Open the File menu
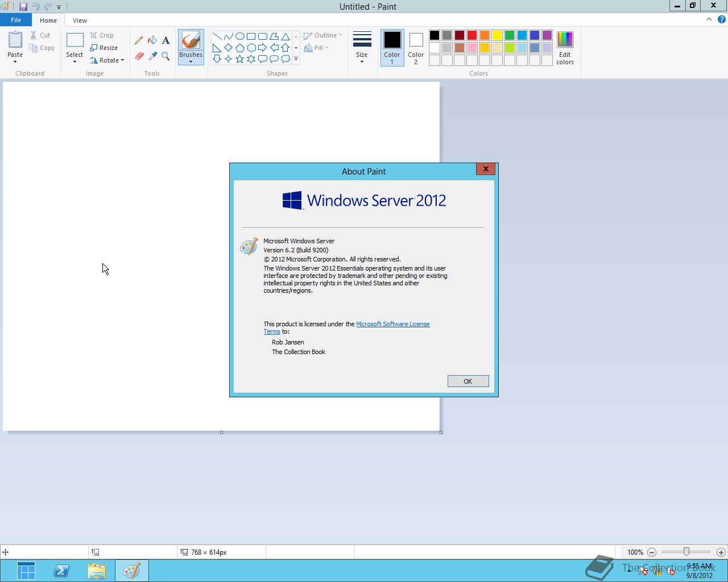728x582 pixels. tap(16, 20)
